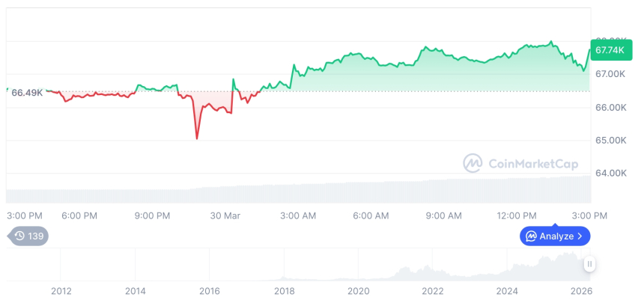
Task: Click the green 67.74K current price tag
Action: point(607,51)
